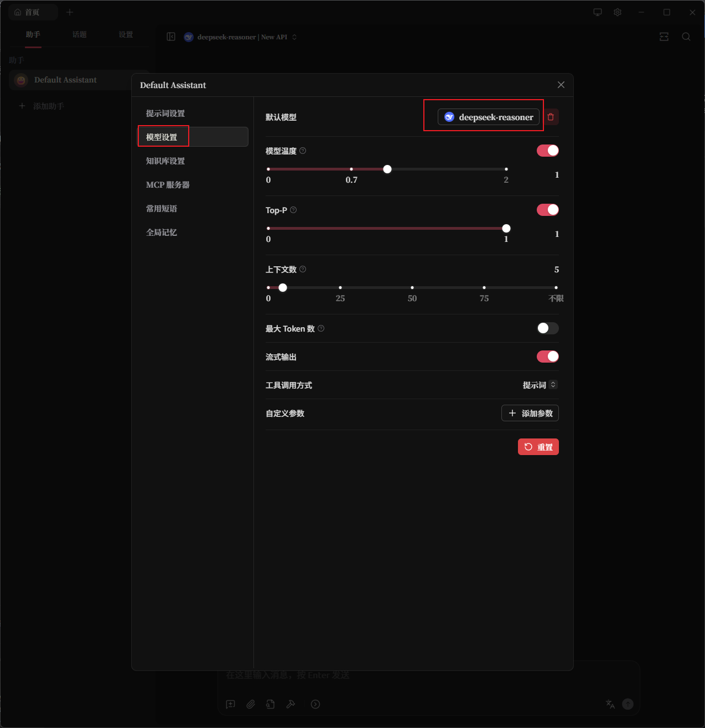Disable the 模型温度 toggle

click(547, 151)
